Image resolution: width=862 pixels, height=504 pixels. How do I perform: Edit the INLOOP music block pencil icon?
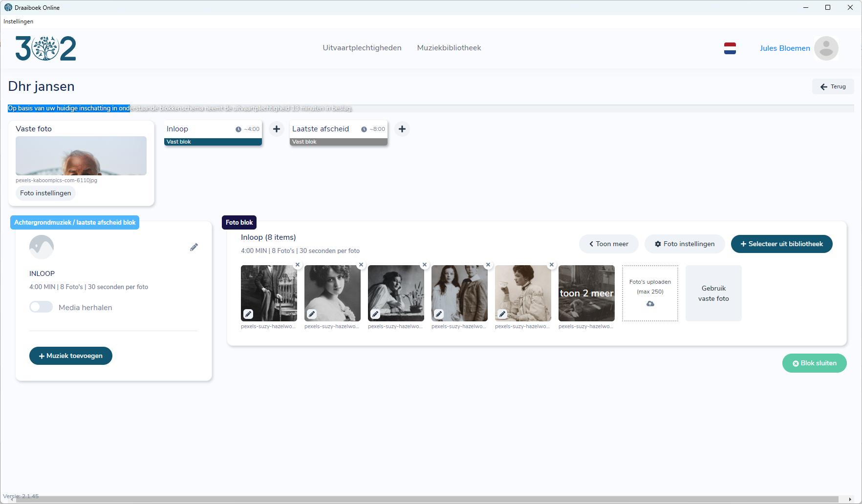[x=194, y=247]
